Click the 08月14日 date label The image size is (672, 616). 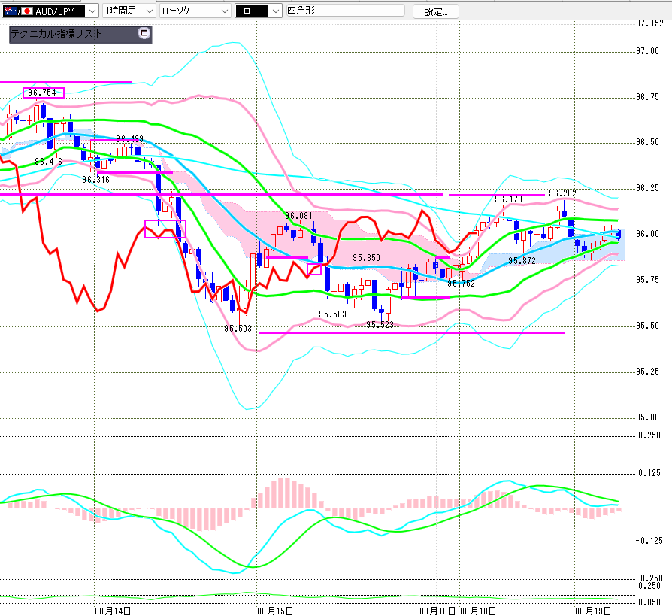[113, 611]
